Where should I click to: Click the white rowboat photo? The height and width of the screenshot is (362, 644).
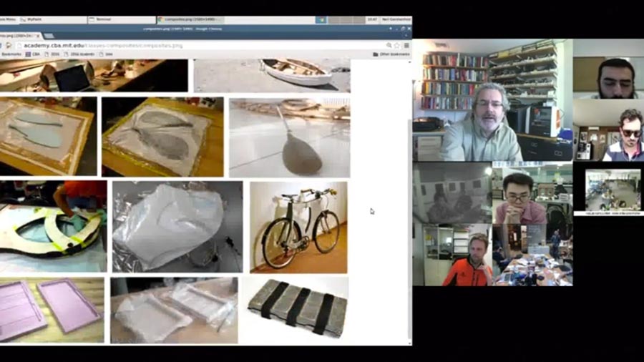tap(272, 75)
